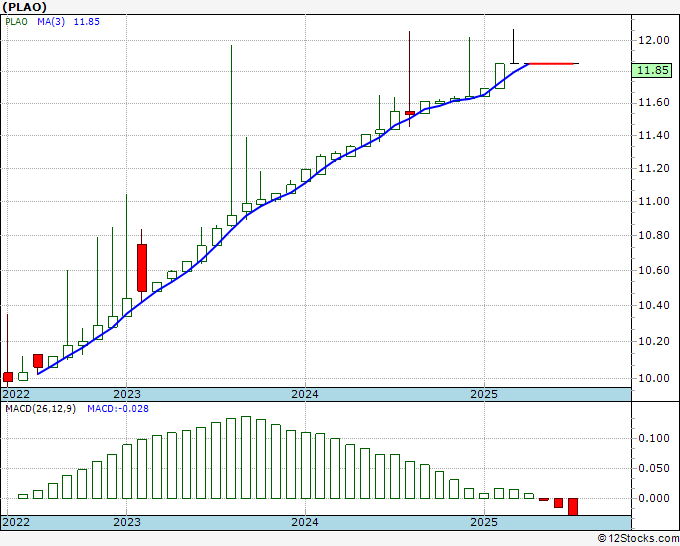Select the 2024 marker on the price chart axis

tap(305, 394)
